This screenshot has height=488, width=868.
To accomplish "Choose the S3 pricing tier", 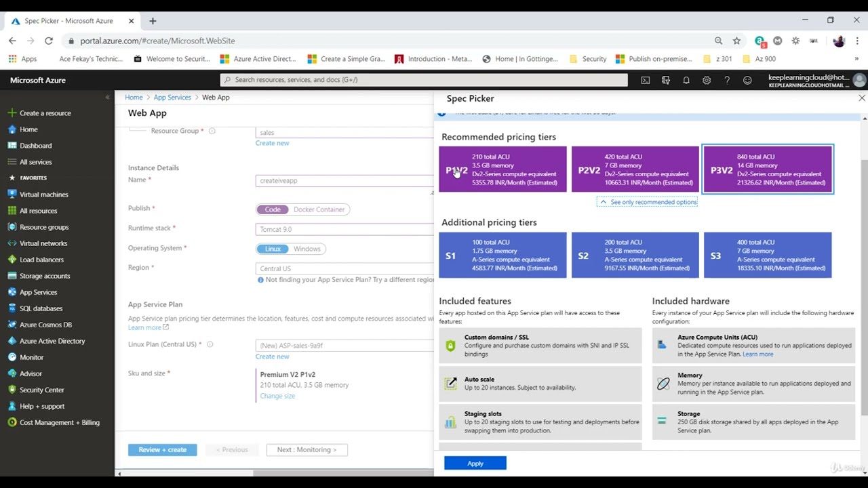I will [768, 255].
